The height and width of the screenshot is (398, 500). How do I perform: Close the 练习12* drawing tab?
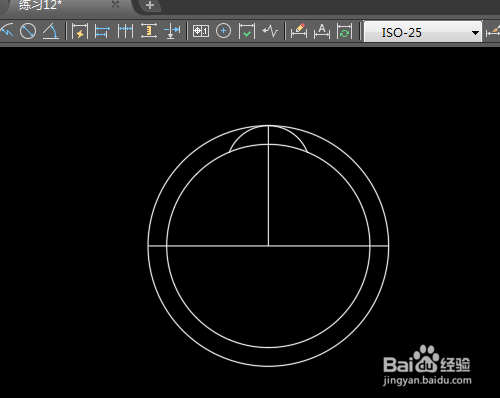click(115, 4)
